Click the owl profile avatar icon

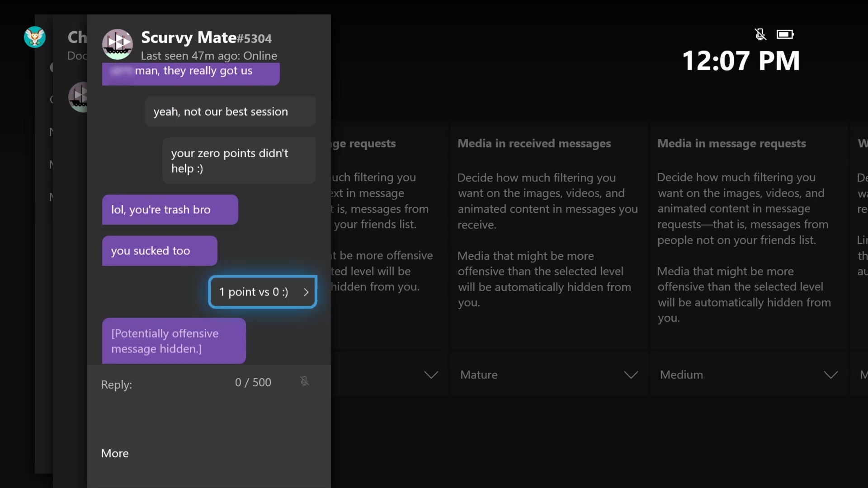point(35,37)
